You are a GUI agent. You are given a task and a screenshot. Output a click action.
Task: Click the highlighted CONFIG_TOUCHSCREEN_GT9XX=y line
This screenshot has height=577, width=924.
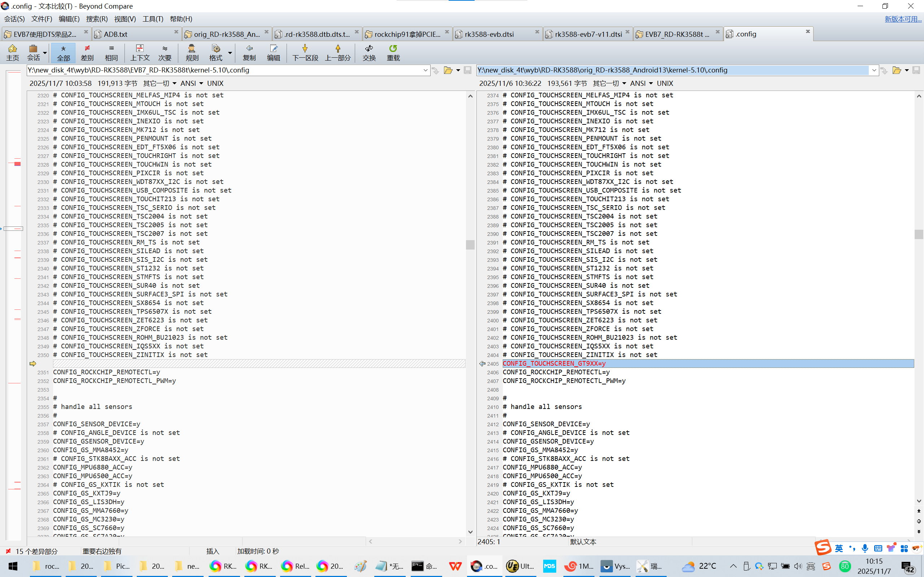point(554,364)
